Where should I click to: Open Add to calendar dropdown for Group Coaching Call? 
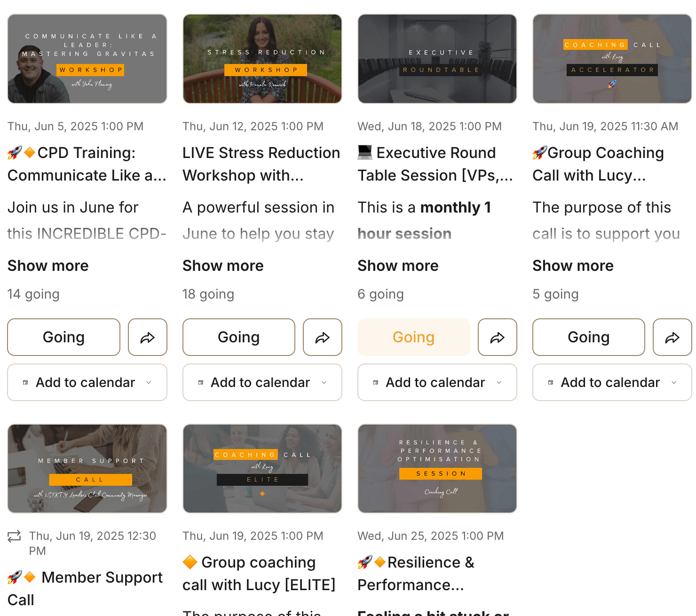tap(612, 382)
